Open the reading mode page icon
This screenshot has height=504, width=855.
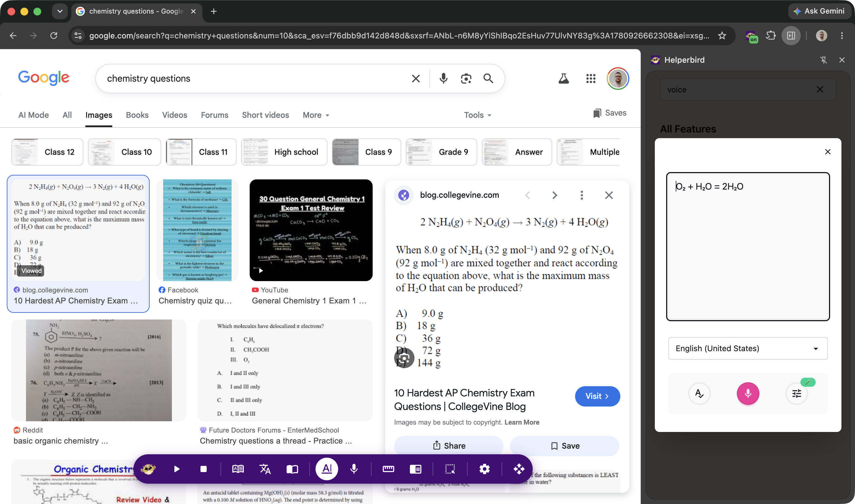(x=292, y=469)
